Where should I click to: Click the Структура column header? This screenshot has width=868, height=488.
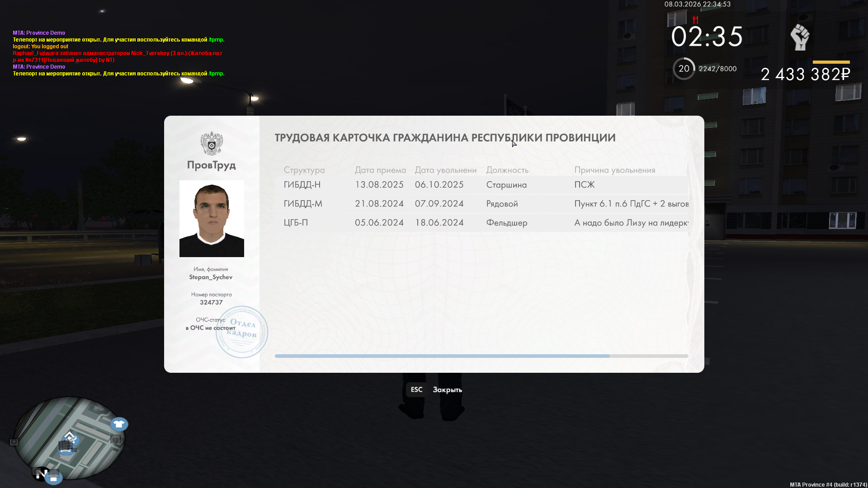304,170
